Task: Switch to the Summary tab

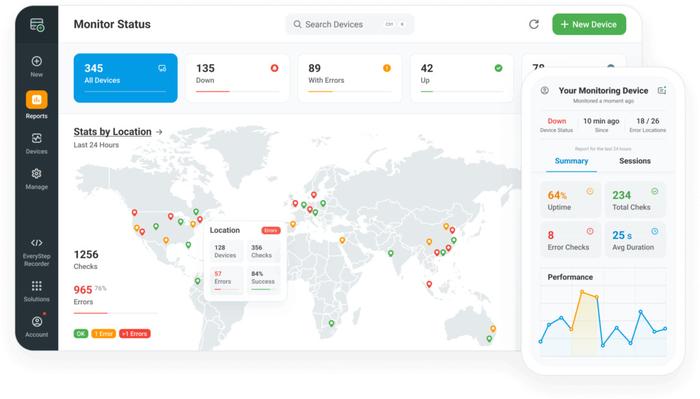Action: pyautogui.click(x=571, y=161)
